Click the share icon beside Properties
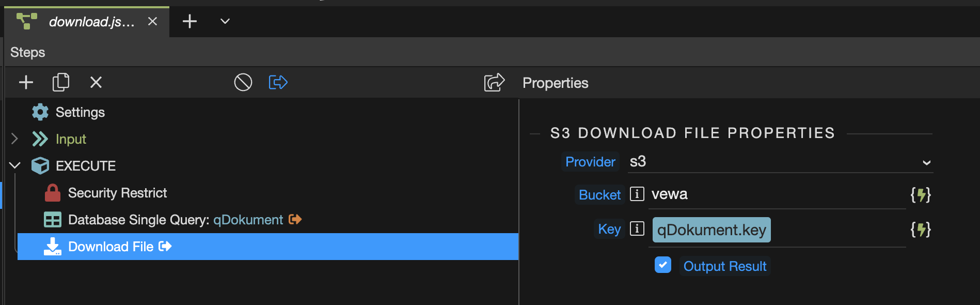This screenshot has width=980, height=305. click(x=494, y=82)
